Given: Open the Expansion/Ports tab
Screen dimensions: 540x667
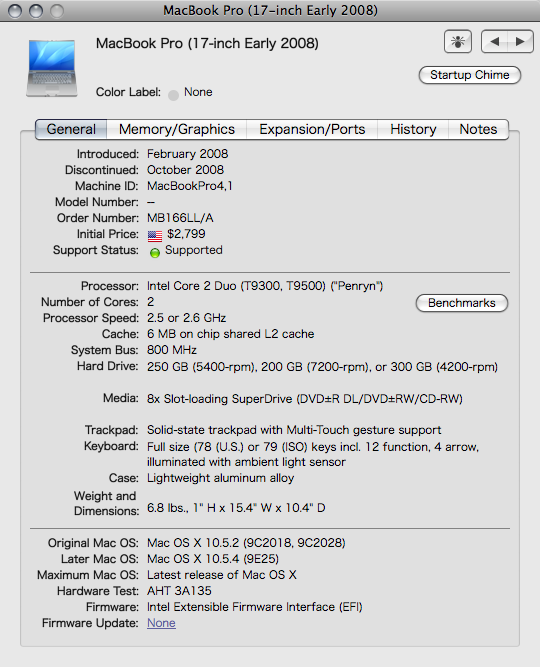Looking at the screenshot, I should pos(312,129).
